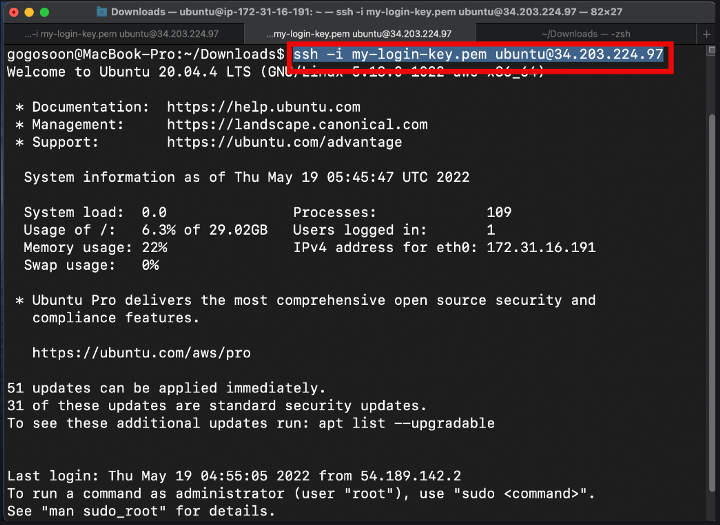The height and width of the screenshot is (525, 720).
Task: Click the 'sudo <command>' text
Action: pyautogui.click(x=520, y=494)
